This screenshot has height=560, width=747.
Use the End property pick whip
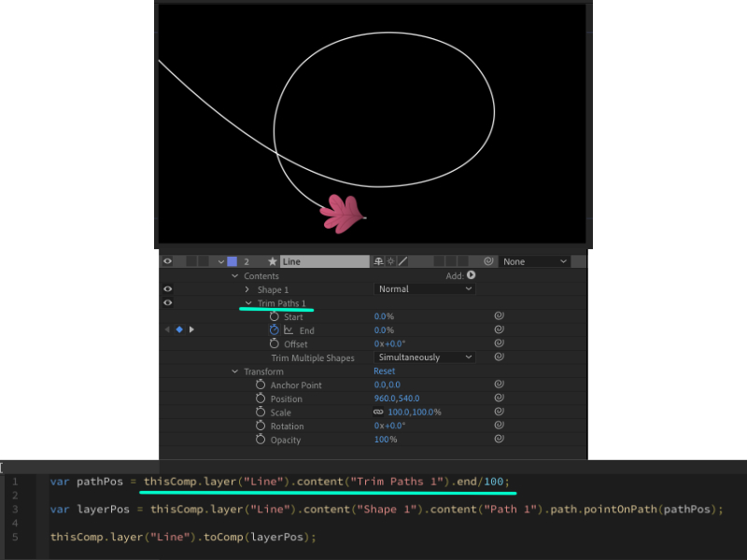coord(499,329)
